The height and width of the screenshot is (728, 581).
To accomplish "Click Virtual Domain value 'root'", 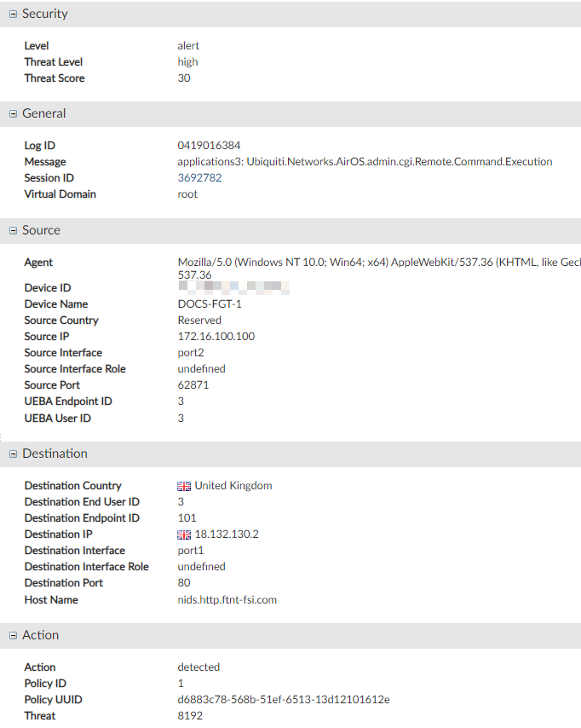I will pos(187,194).
